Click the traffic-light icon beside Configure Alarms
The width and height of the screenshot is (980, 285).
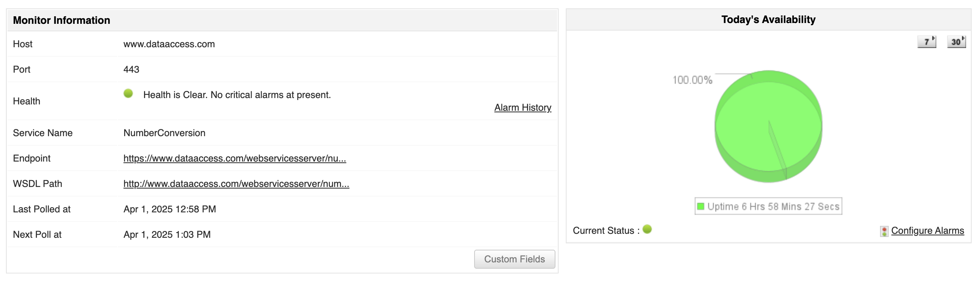coord(884,231)
